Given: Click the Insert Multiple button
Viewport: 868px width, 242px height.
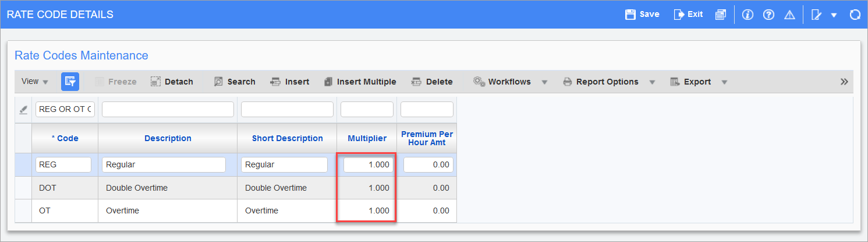Looking at the screenshot, I should [360, 82].
